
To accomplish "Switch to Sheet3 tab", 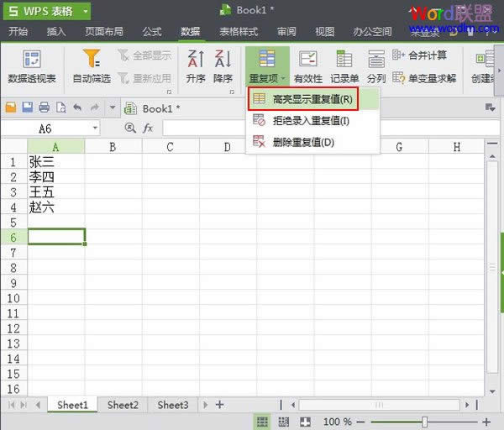I will click(173, 405).
